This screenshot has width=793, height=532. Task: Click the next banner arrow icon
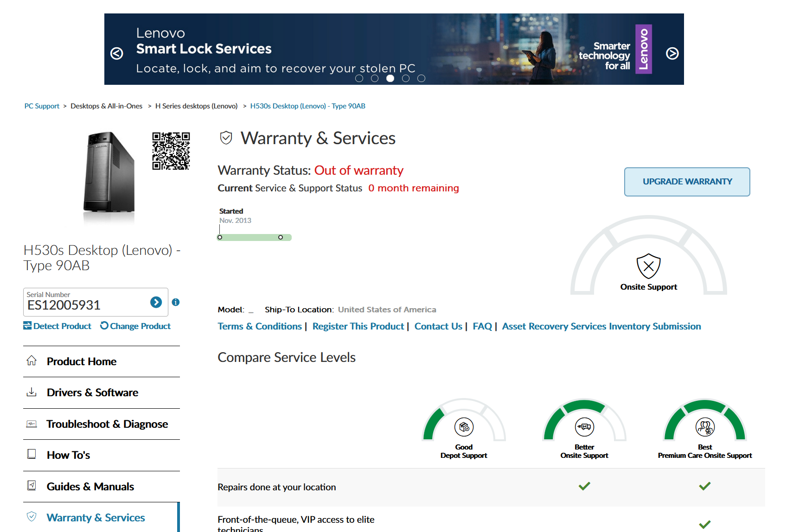pos(672,53)
